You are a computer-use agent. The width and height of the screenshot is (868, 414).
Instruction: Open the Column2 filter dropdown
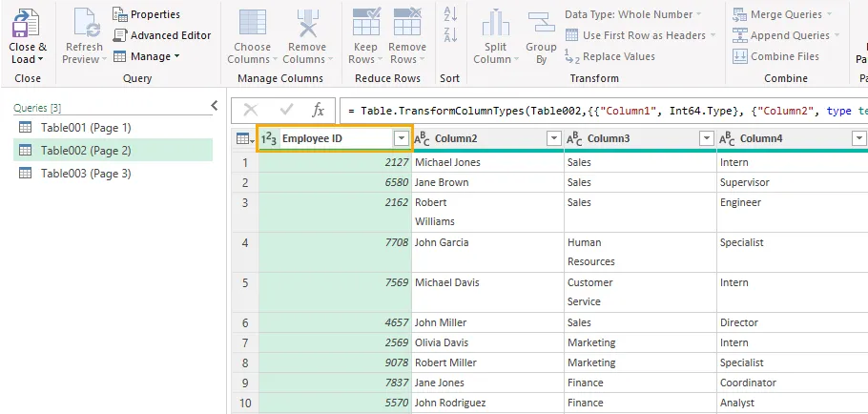point(554,139)
